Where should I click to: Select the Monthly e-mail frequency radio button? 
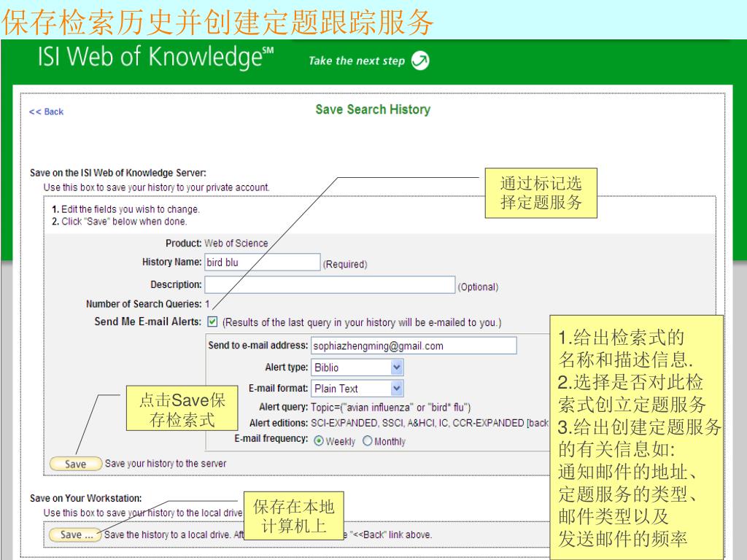[x=368, y=441]
